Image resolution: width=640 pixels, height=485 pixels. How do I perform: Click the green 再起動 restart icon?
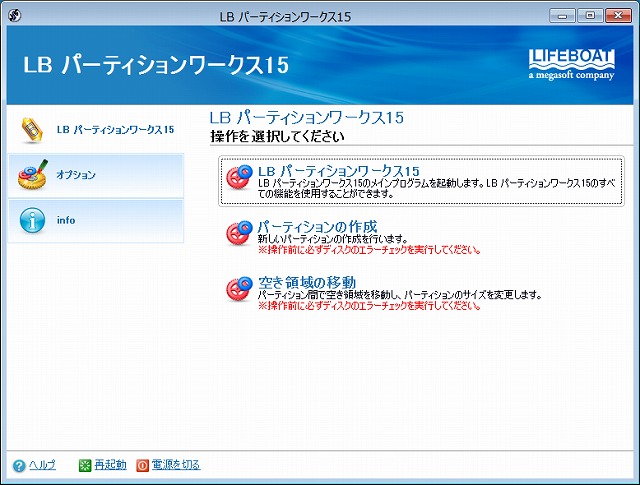pyautogui.click(x=84, y=465)
